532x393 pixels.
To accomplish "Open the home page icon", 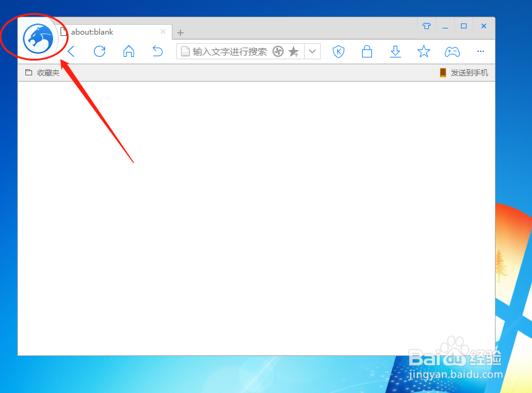I will click(x=129, y=51).
